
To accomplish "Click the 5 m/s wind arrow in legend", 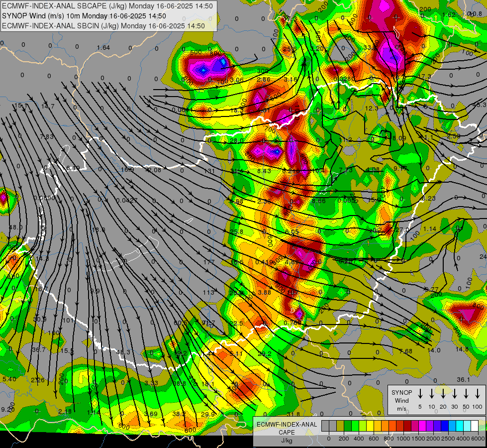I will [420, 394].
